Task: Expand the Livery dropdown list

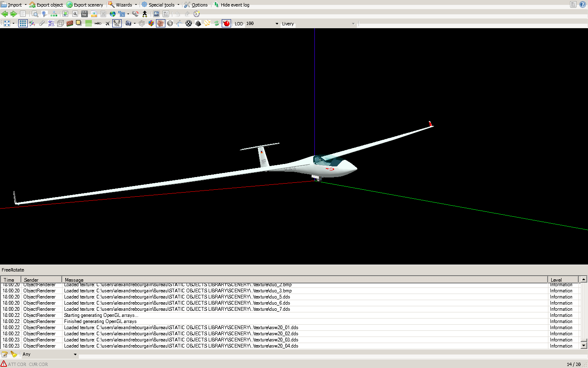Action: coord(353,24)
